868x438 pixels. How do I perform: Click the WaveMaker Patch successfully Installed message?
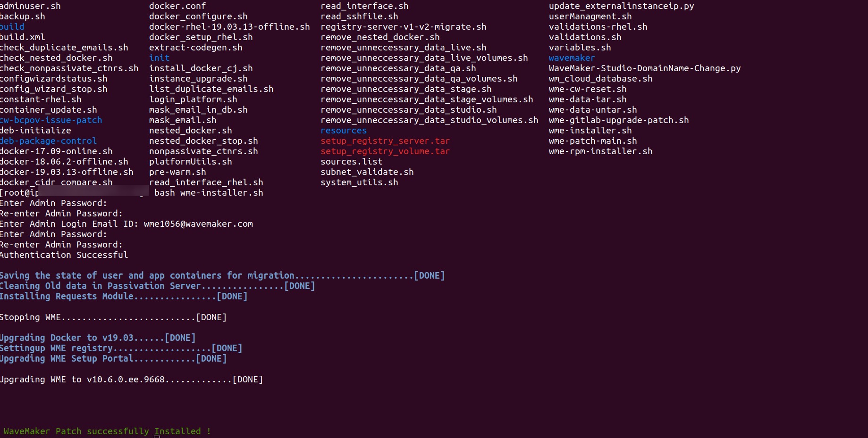click(107, 431)
